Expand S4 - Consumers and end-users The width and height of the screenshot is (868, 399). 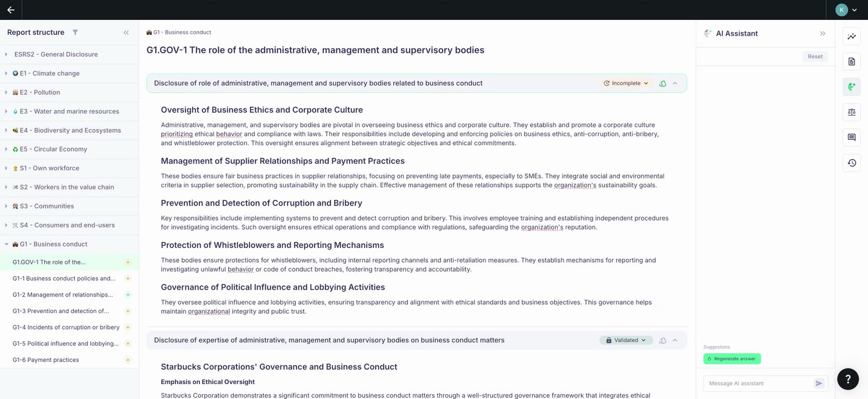(6, 225)
